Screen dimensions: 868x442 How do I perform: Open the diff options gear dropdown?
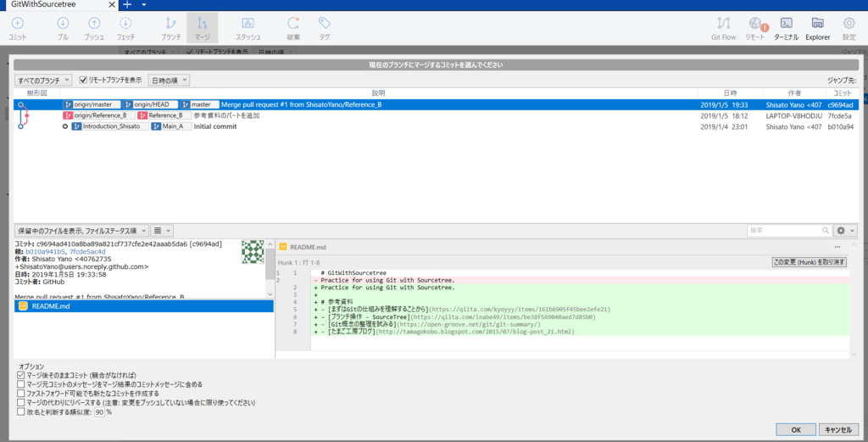845,231
